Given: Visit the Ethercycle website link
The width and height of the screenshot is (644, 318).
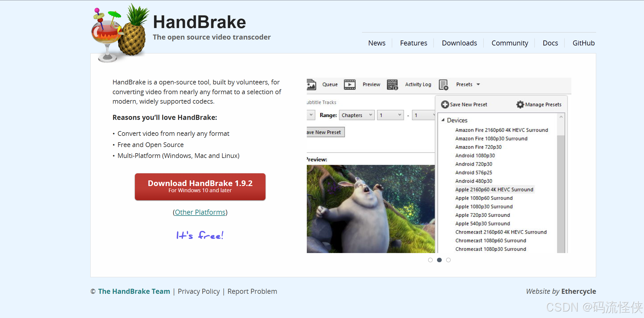Looking at the screenshot, I should (578, 291).
